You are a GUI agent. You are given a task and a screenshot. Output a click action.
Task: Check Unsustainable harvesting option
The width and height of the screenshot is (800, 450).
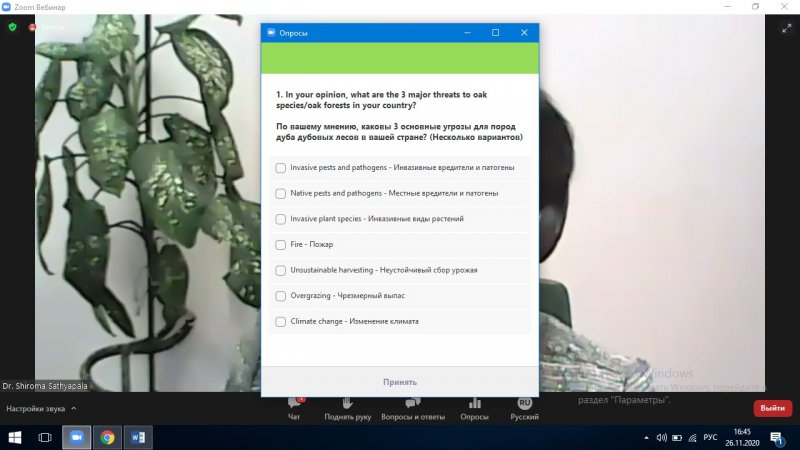click(x=281, y=270)
